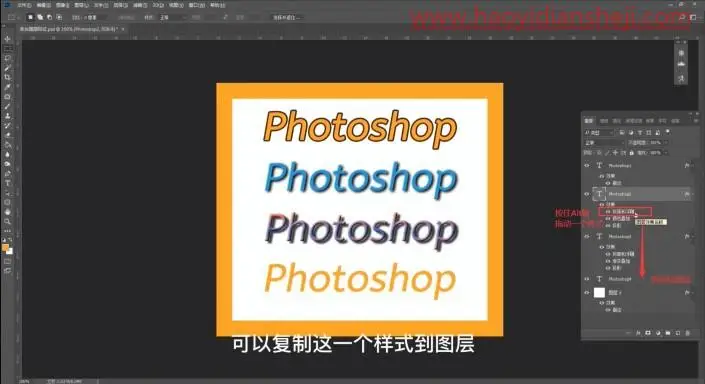Open the layer blend mode dropdown
Viewport: 705px width, 384px height.
point(604,143)
